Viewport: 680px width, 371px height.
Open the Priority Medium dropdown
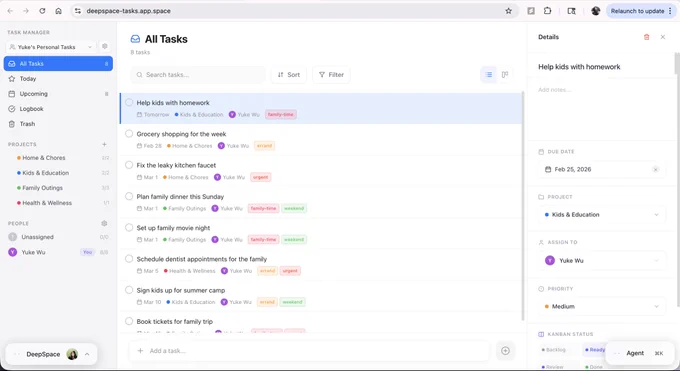coord(602,306)
